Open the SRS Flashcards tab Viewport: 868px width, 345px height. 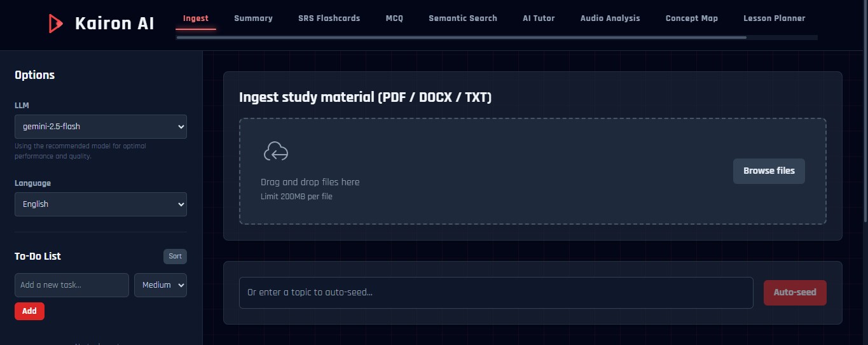click(x=329, y=18)
